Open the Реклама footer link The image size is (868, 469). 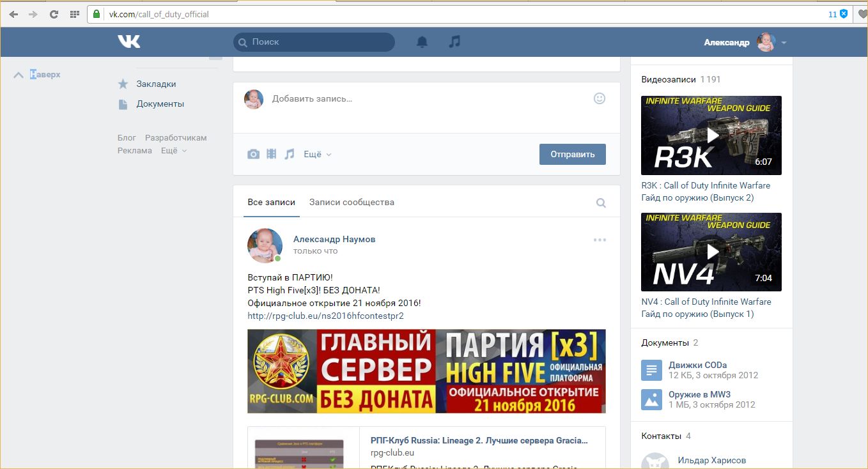click(135, 151)
